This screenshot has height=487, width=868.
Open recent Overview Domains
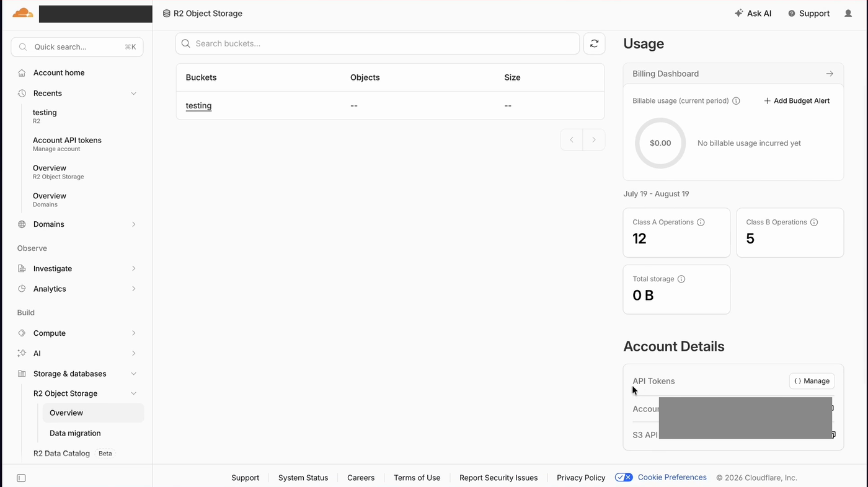(50, 200)
